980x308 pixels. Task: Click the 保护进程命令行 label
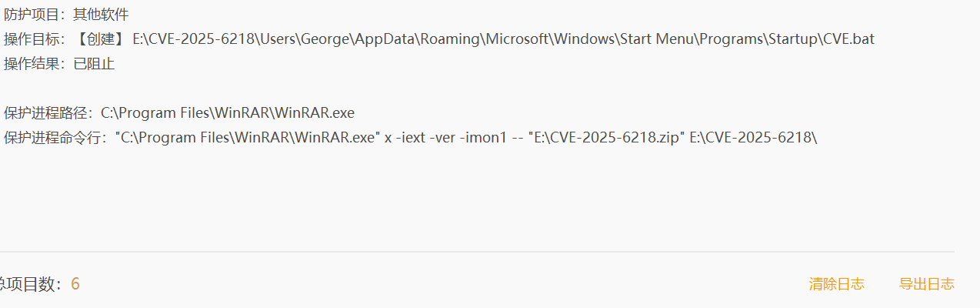[x=52, y=138]
